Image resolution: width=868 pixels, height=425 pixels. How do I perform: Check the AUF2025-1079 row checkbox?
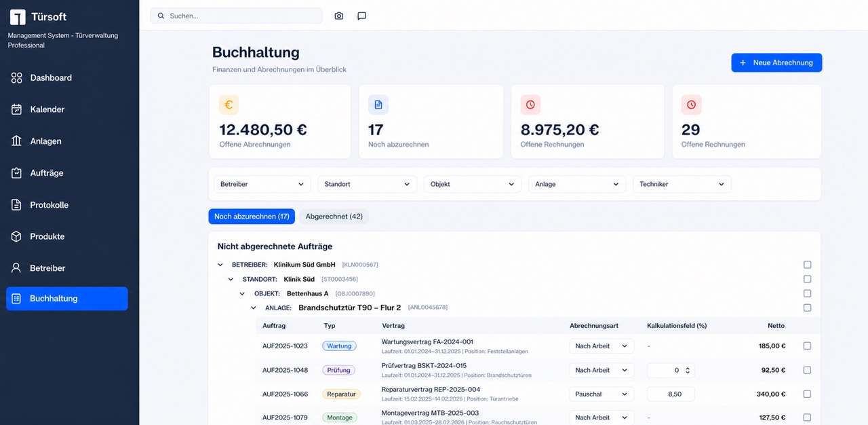[807, 418]
